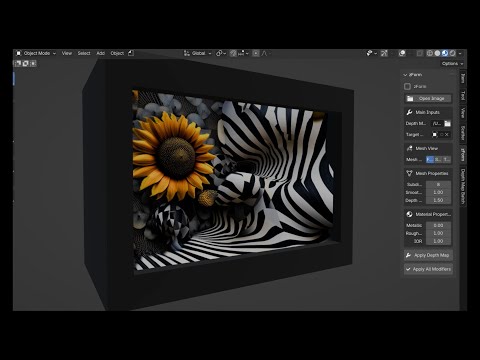The height and width of the screenshot is (360, 480).
Task: Switch to the Depth Map Batch tab
Action: click(x=463, y=186)
